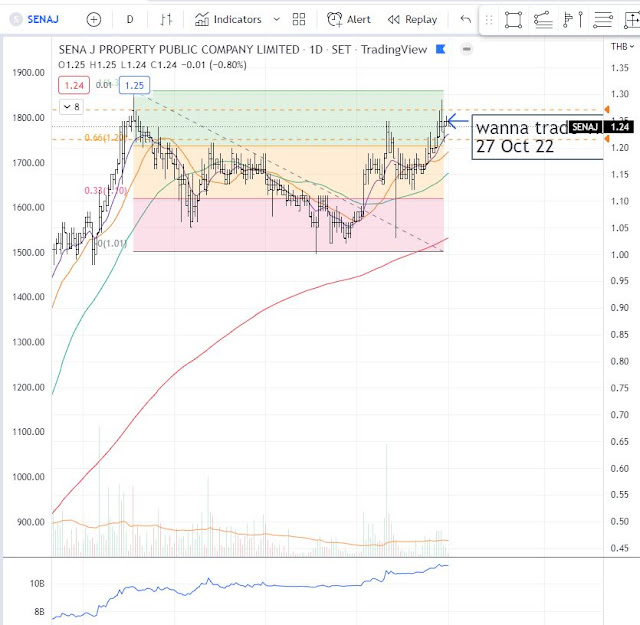Viewport: 640px width, 625px height.
Task: Click the lower orange alert marker on price axis
Action: pos(607,139)
